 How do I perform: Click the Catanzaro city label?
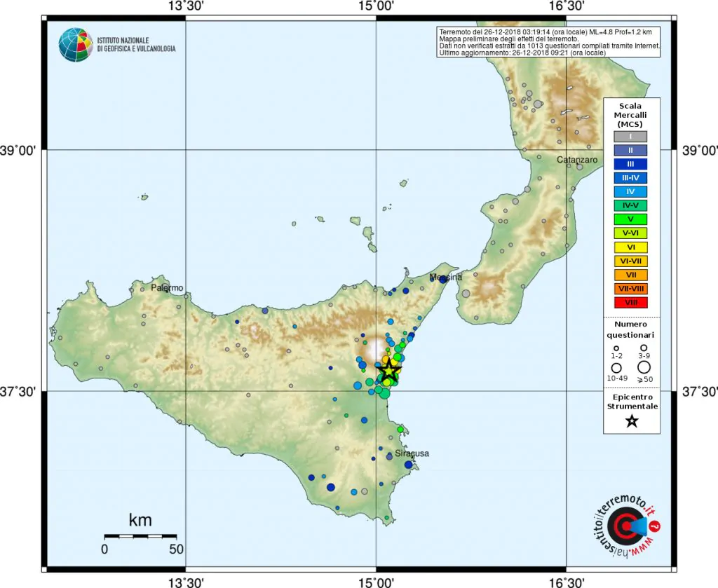click(577, 160)
